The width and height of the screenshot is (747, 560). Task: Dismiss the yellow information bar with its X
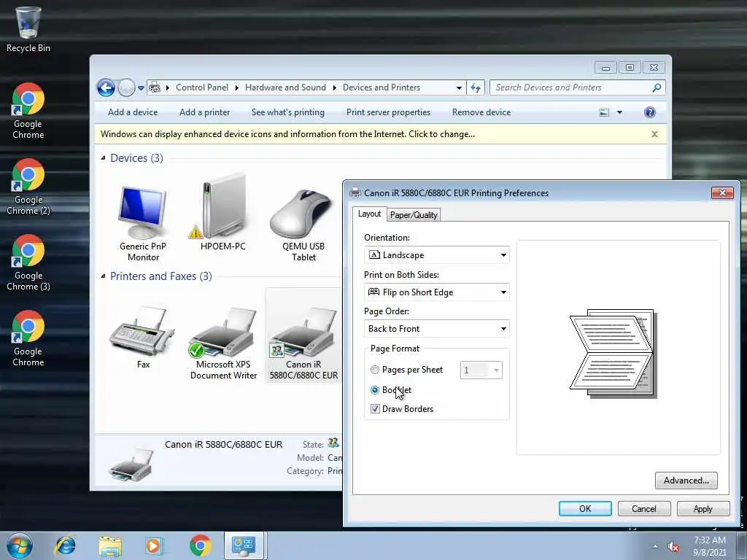point(654,134)
